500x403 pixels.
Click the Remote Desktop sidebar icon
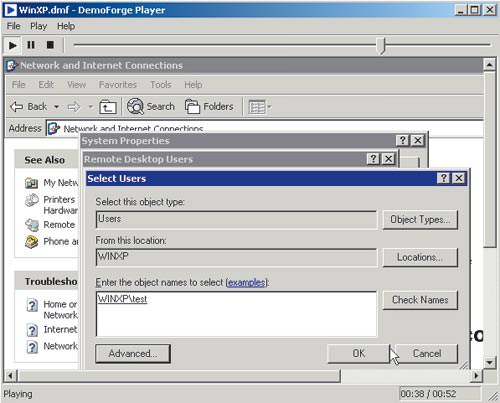click(32, 225)
